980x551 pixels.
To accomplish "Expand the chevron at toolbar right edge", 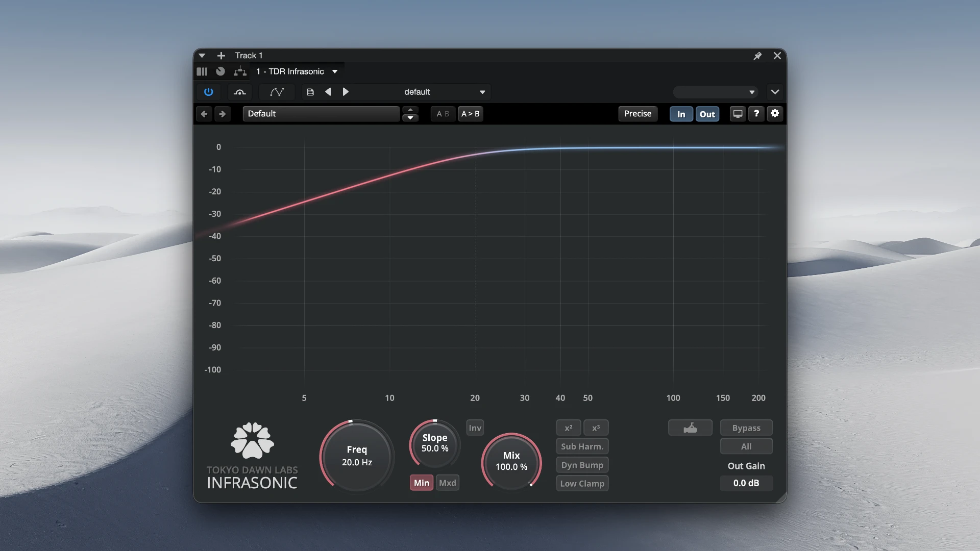I will click(775, 92).
